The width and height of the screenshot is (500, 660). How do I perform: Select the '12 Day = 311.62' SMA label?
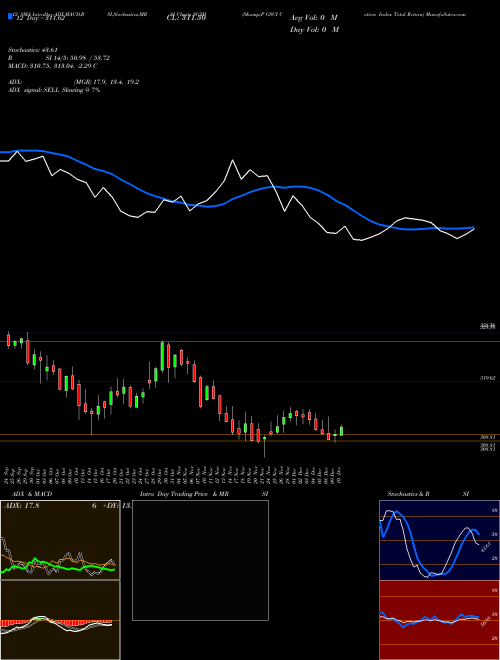click(39, 19)
